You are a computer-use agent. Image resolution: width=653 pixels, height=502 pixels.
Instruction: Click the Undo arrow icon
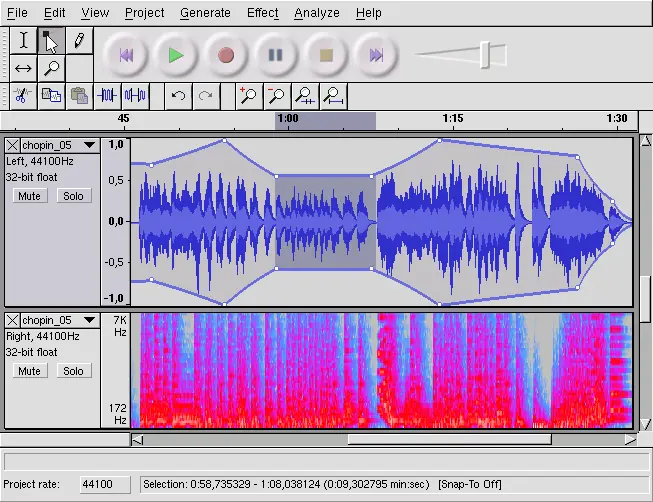(x=178, y=96)
